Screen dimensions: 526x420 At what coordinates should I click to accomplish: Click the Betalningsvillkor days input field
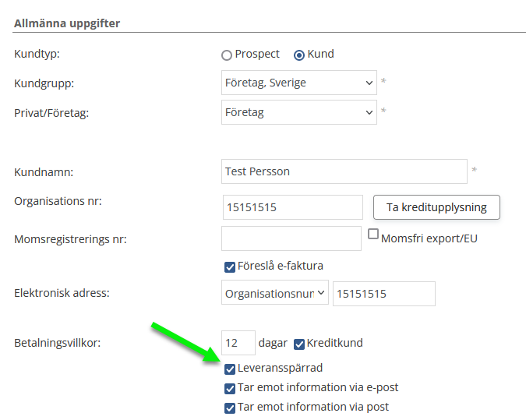point(238,343)
